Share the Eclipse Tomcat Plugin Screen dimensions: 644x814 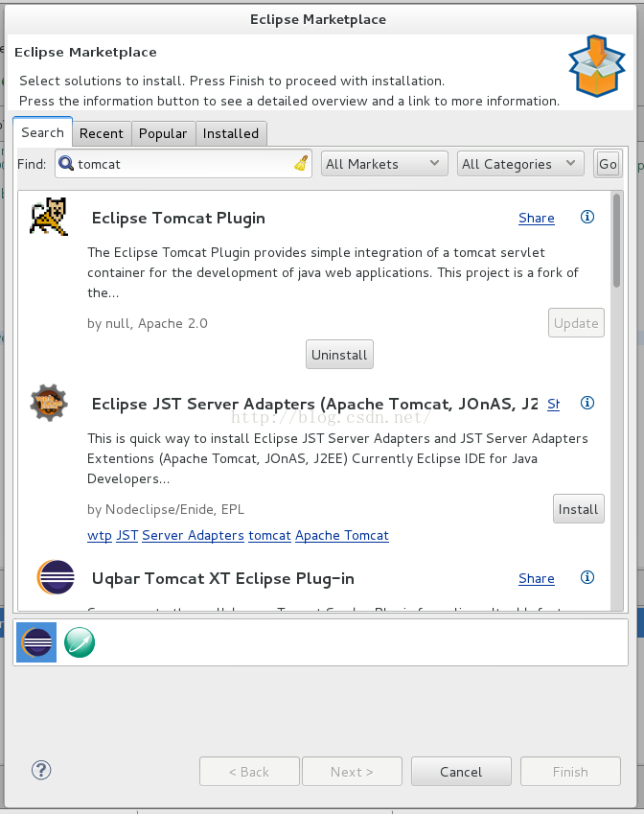[537, 218]
